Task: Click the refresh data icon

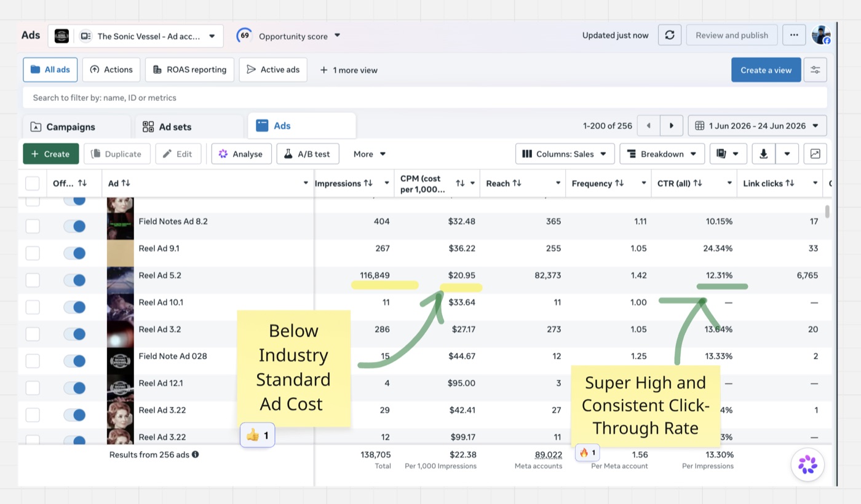Action: pos(670,35)
